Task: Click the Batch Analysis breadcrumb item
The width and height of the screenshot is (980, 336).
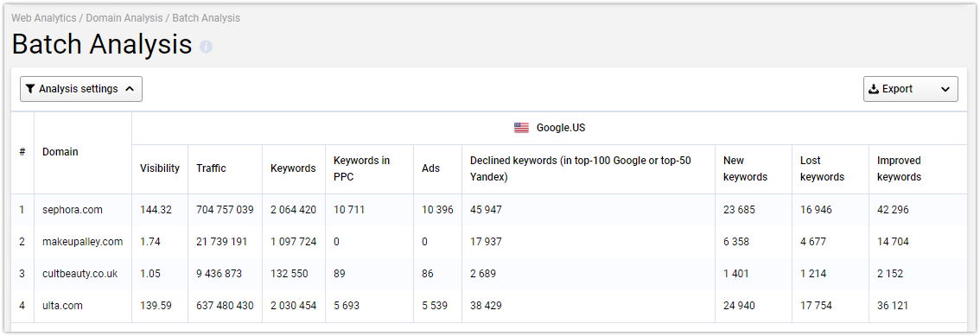Action: [x=206, y=18]
